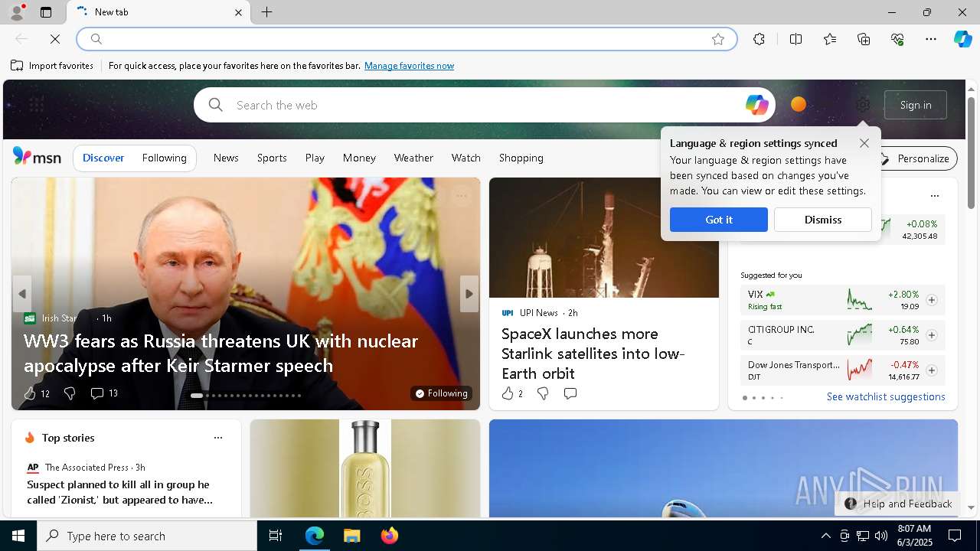Open the Edge profile icon
The width and height of the screenshot is (980, 551).
coord(17,12)
